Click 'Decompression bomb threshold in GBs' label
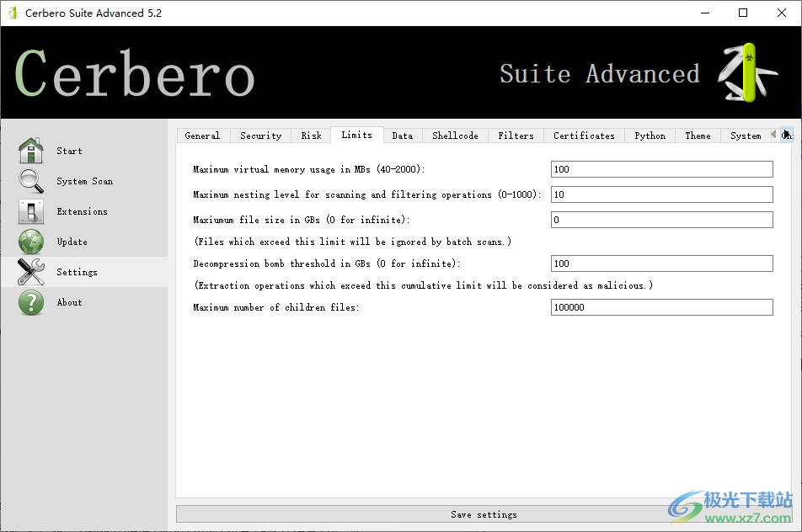The width and height of the screenshot is (802, 532). click(326, 263)
